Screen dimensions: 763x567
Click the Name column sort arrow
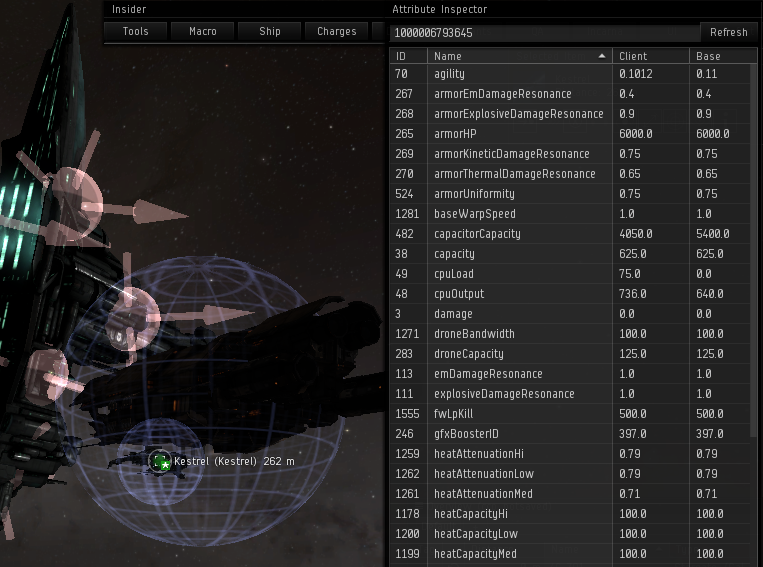(x=602, y=56)
